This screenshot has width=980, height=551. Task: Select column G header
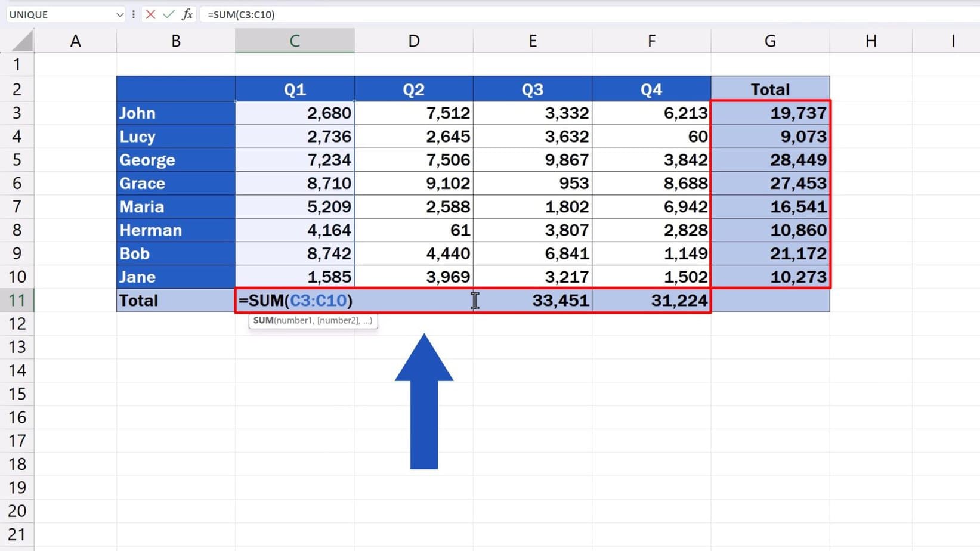tap(769, 40)
